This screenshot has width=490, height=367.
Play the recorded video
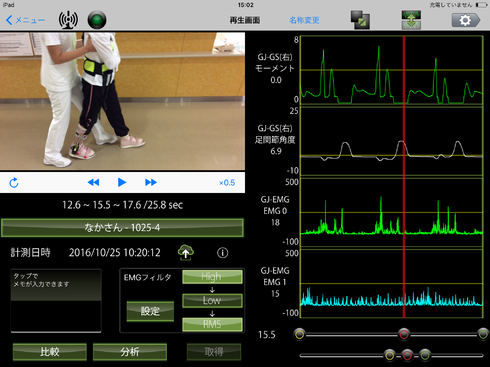pos(122,182)
